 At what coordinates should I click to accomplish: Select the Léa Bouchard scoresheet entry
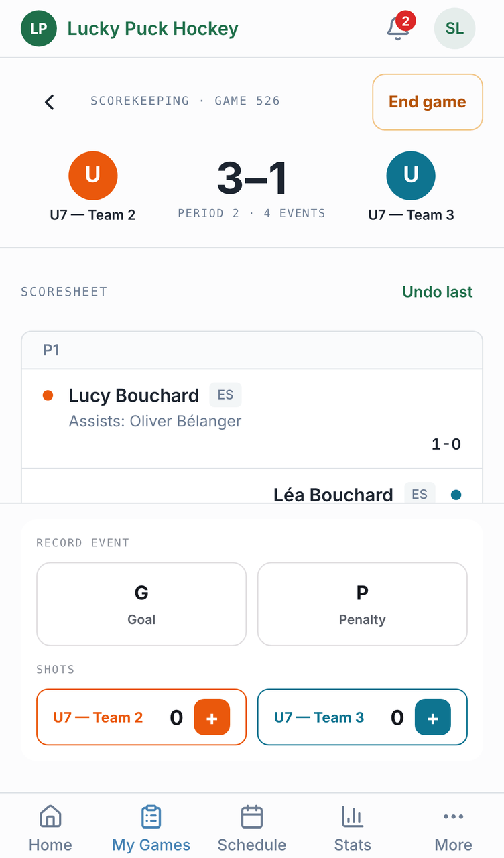point(252,486)
